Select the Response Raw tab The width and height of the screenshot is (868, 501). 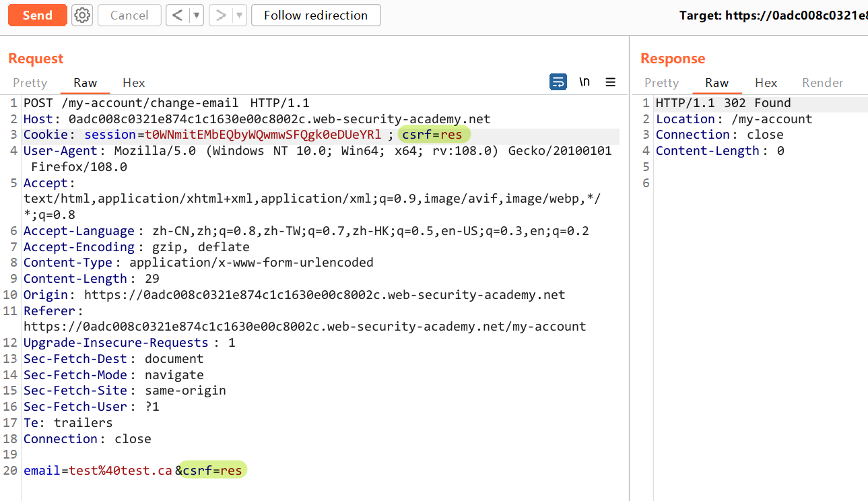pos(716,83)
